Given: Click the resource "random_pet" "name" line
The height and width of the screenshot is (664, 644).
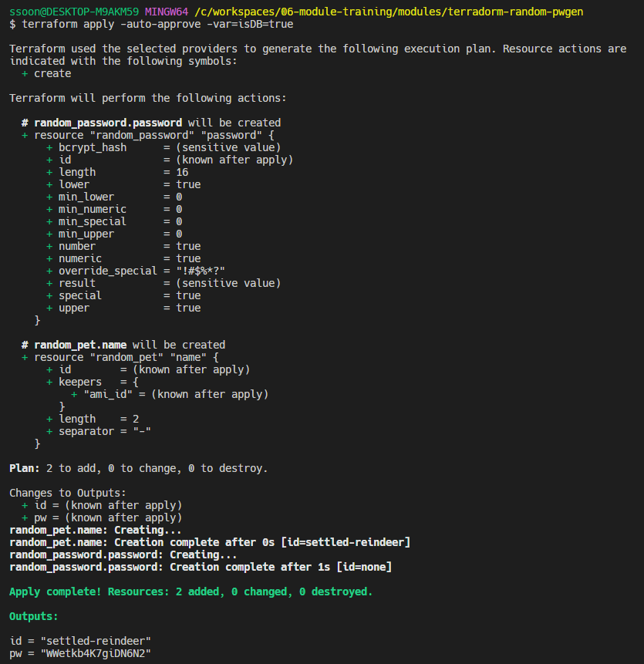Looking at the screenshot, I should [x=120, y=357].
